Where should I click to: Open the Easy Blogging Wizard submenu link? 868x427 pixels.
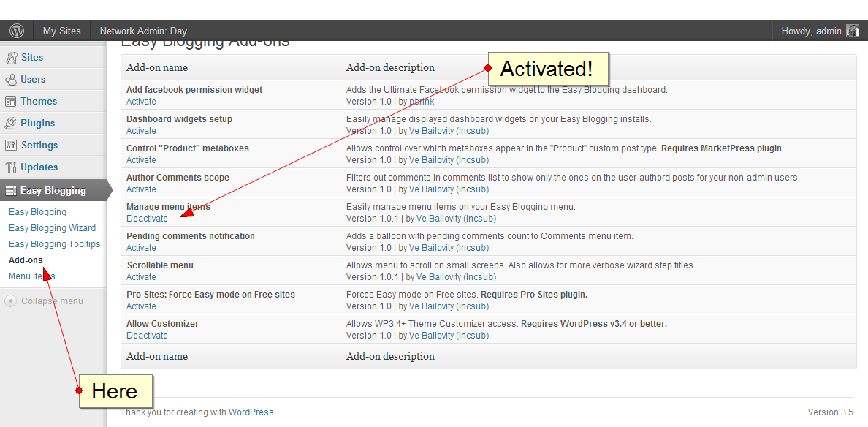pyautogui.click(x=52, y=227)
